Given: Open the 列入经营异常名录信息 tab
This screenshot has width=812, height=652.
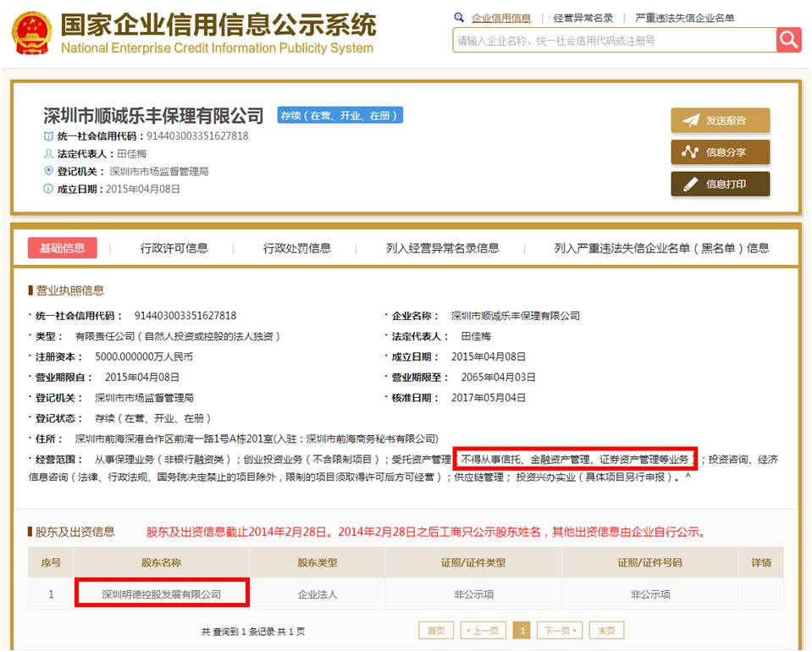Looking at the screenshot, I should tap(442, 248).
